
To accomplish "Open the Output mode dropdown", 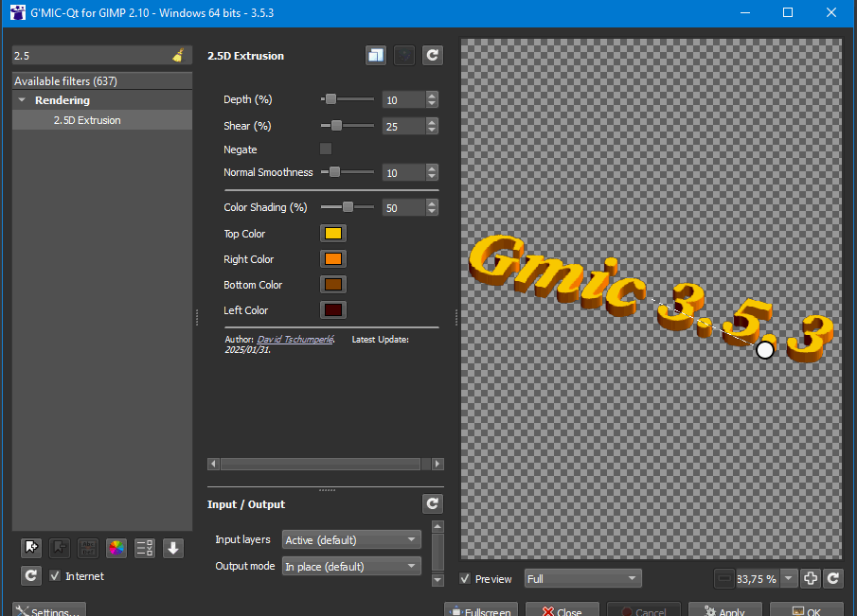I will [x=351, y=566].
